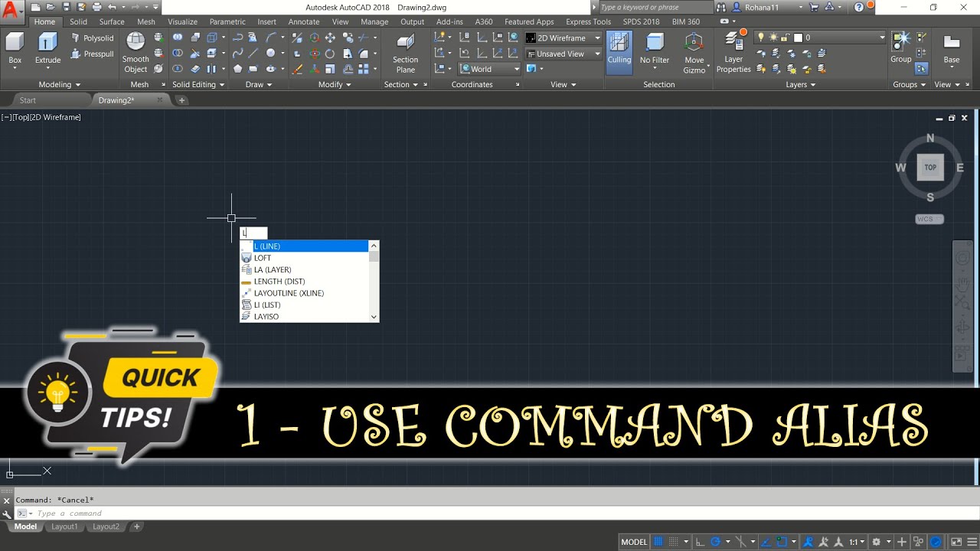Toggle the blue hardware acceleration circle
This screenshot has width=980, height=551.
pos(936,542)
